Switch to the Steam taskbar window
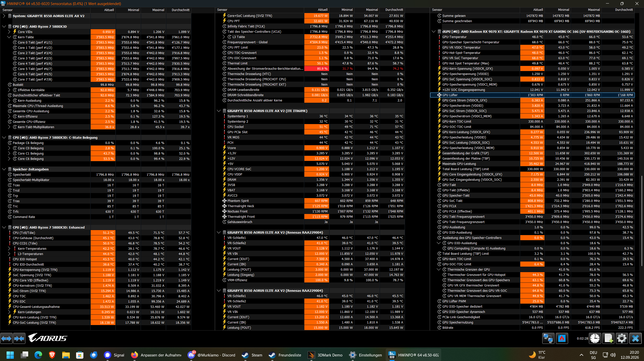 [x=252, y=355]
